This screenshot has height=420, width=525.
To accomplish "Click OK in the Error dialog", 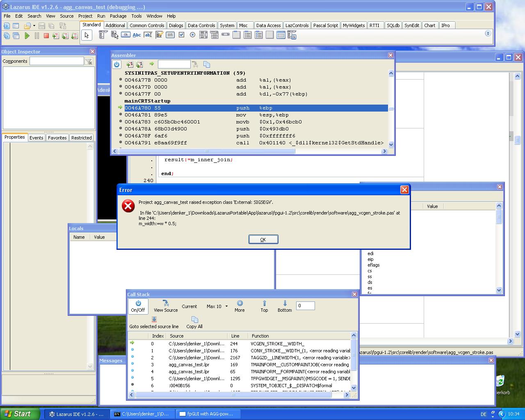I will coord(263,240).
